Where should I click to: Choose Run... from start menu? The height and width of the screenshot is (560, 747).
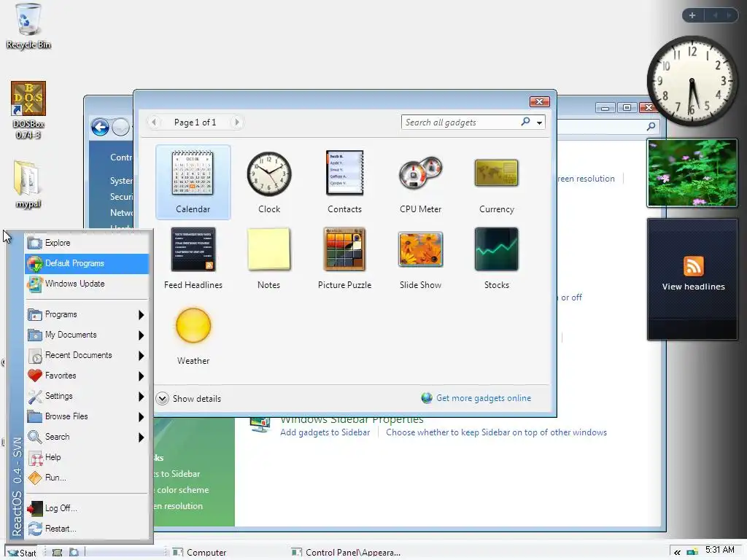[x=87, y=478]
